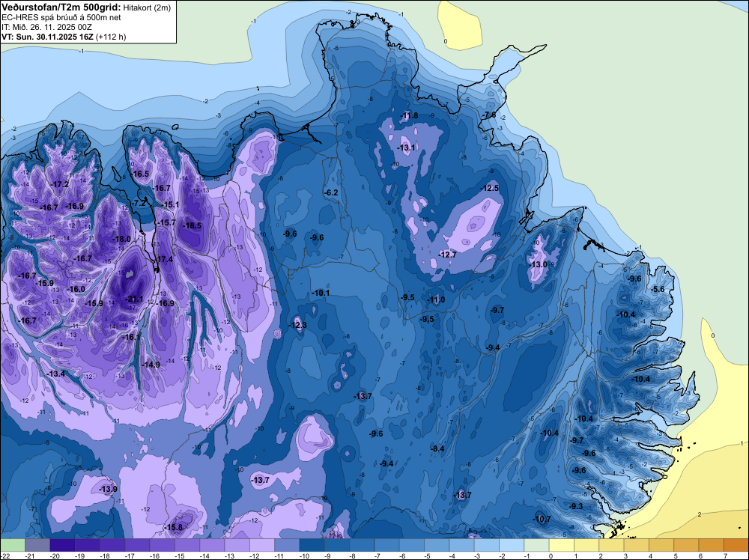Click the -14.9 temperature label
Screen dimensions: 749x560
click(x=151, y=365)
